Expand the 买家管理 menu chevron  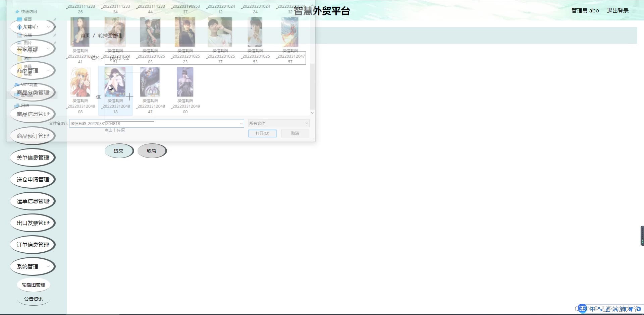[48, 49]
